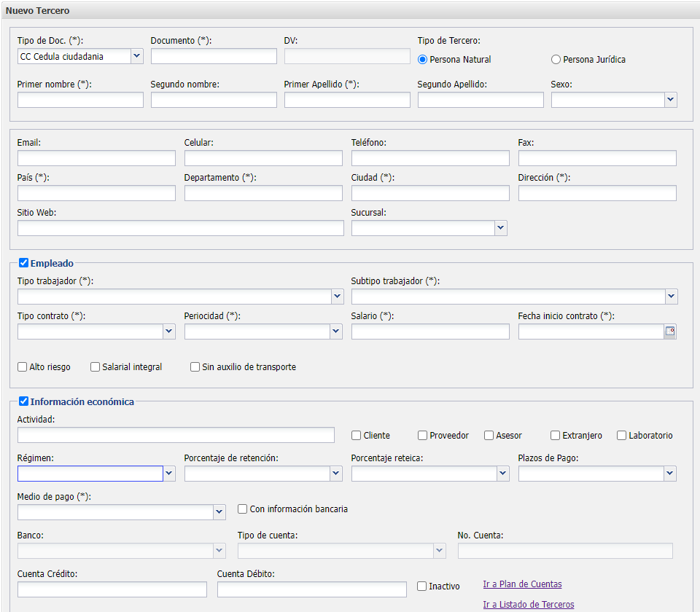Expand the Régimen dropdown
The height and width of the screenshot is (612, 700).
tap(169, 474)
